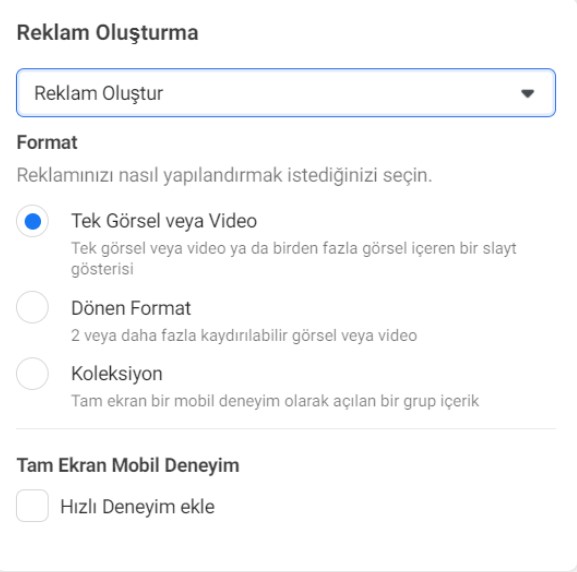577x572 pixels.
Task: Click the Reklamınızı nasıl yapılandırmak instruction text
Action: tap(224, 175)
